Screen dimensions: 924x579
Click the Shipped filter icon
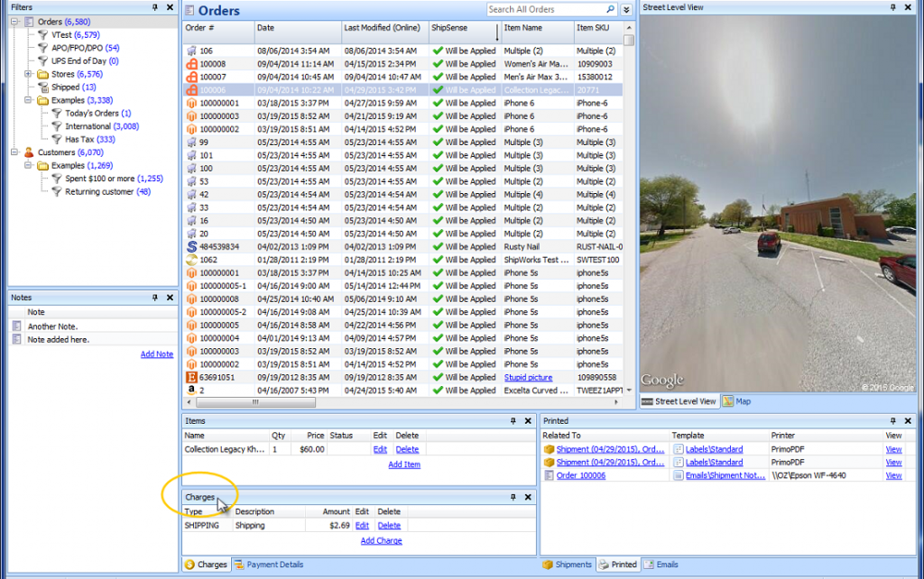click(x=42, y=87)
